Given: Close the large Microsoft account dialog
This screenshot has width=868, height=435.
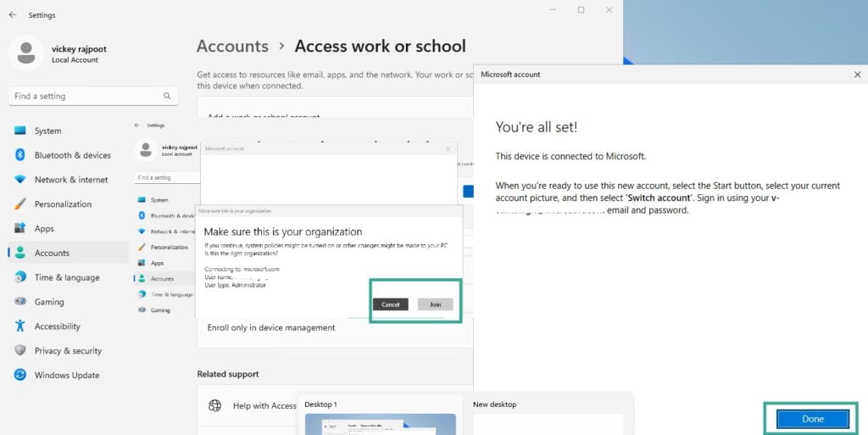Looking at the screenshot, I should tap(857, 74).
